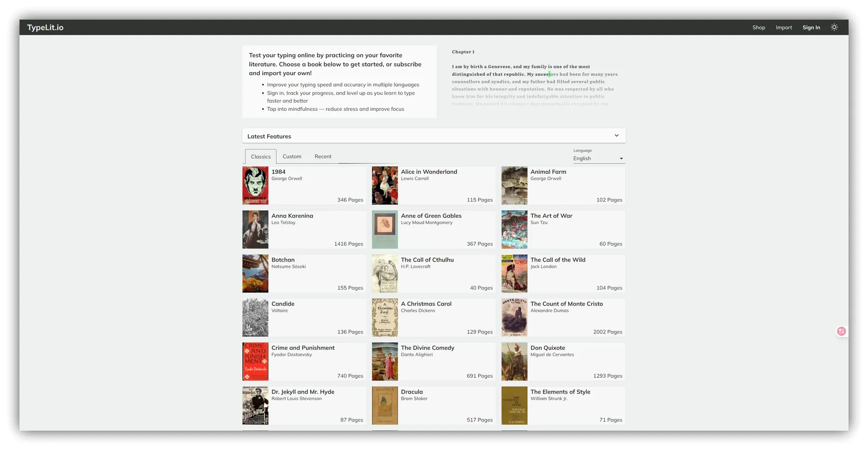
Task: Click the pink floating translate icon
Action: [841, 331]
